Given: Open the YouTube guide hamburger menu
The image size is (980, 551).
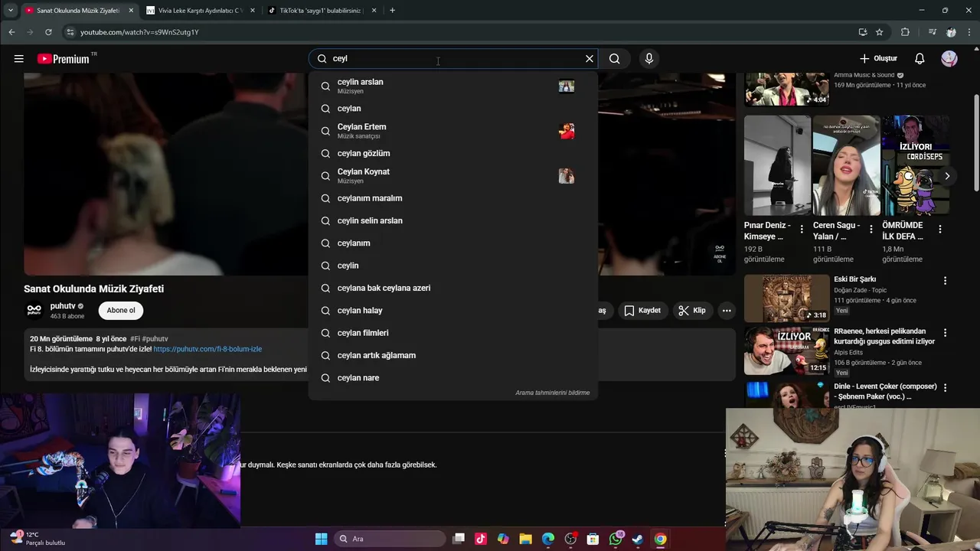Looking at the screenshot, I should click(x=18, y=59).
